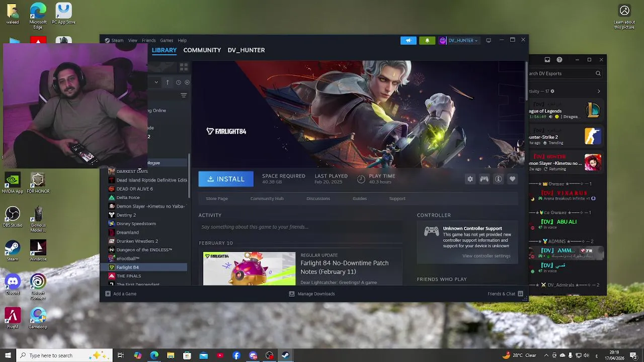This screenshot has width=644, height=362.
Task: Open the Steam menu
Action: point(117,41)
